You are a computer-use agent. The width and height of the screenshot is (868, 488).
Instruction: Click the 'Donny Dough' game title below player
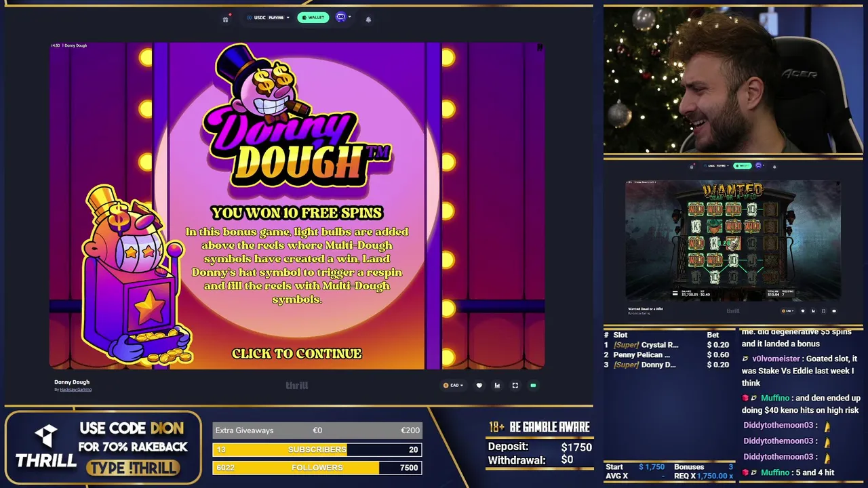[72, 382]
